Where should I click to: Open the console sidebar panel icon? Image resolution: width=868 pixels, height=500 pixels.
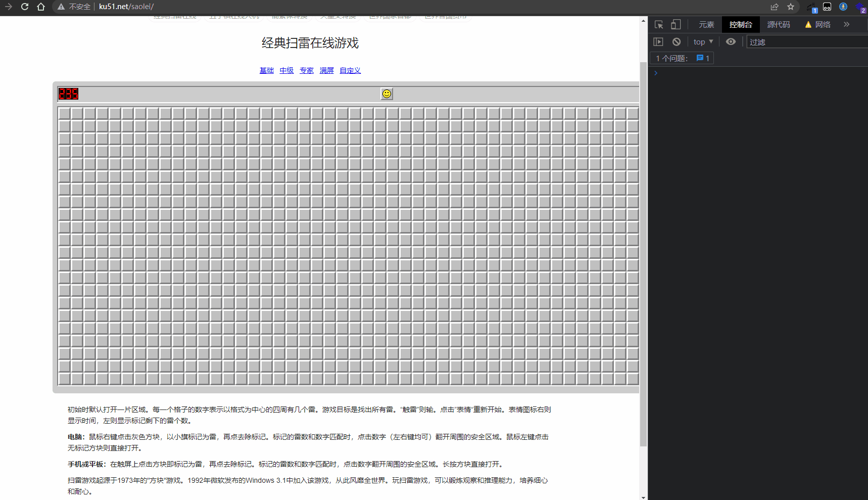659,41
